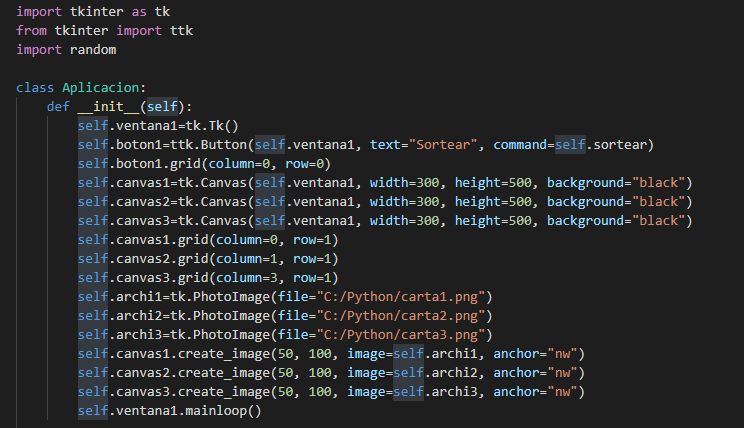Click the 'from tkinter import ttk' line
This screenshot has width=744, height=428.
104,30
